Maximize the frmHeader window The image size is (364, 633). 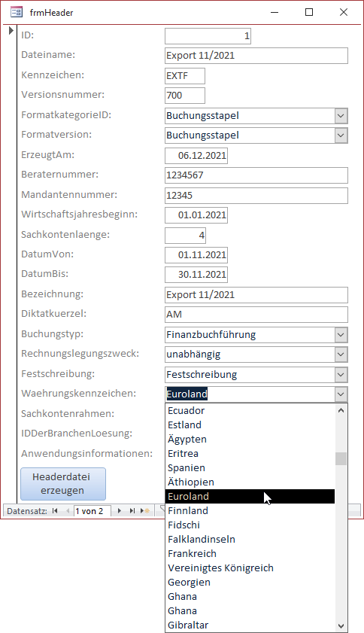(309, 12)
